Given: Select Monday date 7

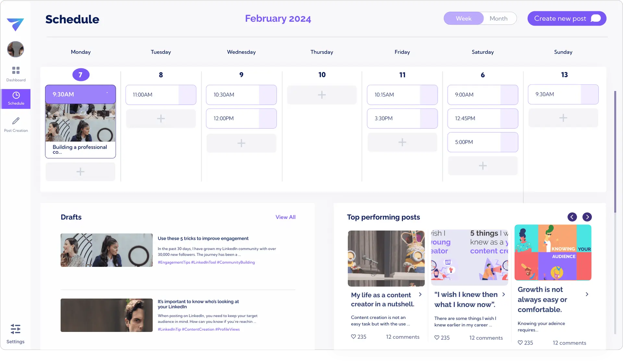Looking at the screenshot, I should click(x=80, y=75).
